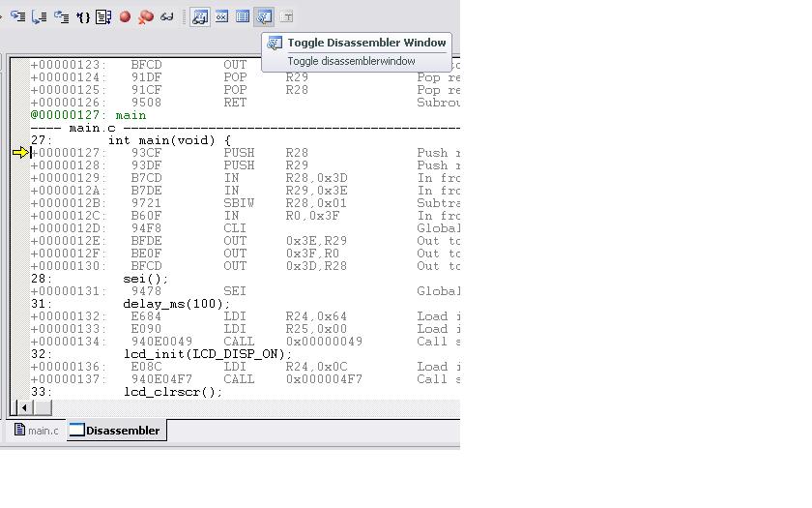The image size is (812, 508).
Task: Click the SBIW R28,0x01 instruction line
Action: [245, 203]
